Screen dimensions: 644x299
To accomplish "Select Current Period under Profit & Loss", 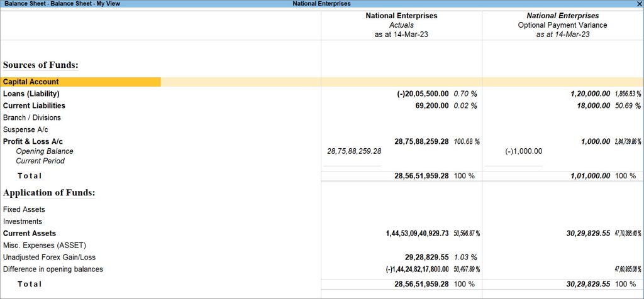I will [x=40, y=161].
